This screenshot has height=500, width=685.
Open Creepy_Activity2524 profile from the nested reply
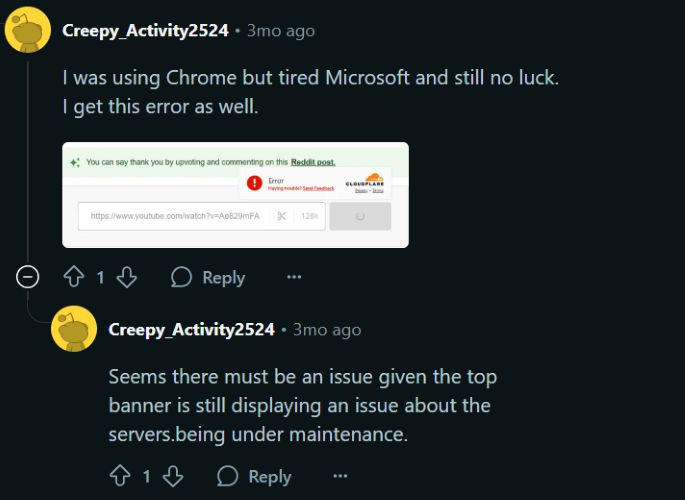click(191, 330)
